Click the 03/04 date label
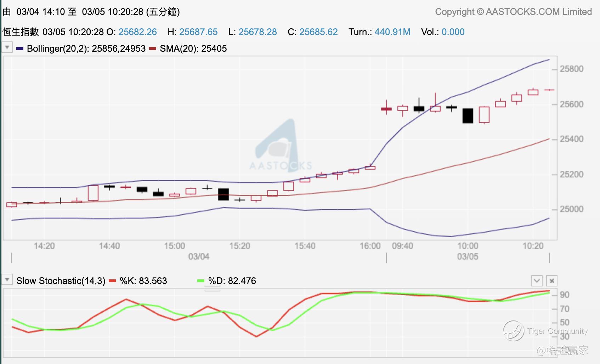The width and height of the screenshot is (600, 364). click(199, 256)
